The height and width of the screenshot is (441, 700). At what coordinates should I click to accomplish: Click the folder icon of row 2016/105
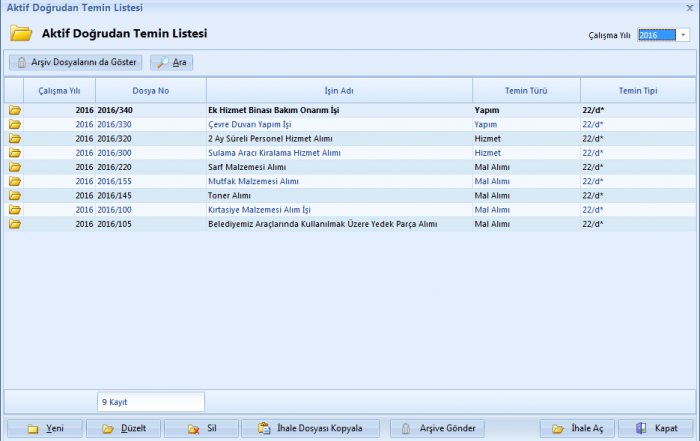tap(15, 225)
